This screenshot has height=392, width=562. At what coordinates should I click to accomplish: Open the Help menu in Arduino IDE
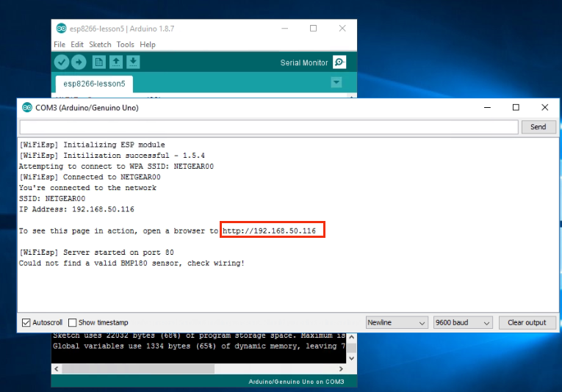148,44
